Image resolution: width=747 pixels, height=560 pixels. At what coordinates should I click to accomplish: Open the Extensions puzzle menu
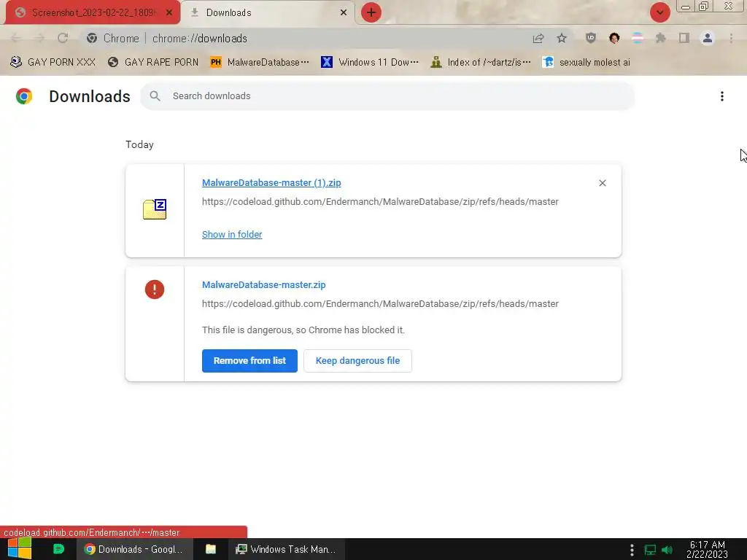pos(661,38)
